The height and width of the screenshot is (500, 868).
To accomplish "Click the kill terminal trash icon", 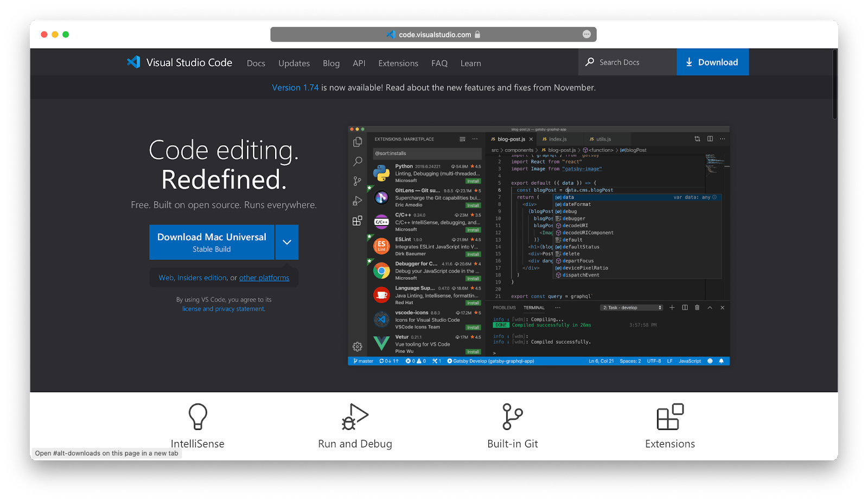I will point(698,307).
